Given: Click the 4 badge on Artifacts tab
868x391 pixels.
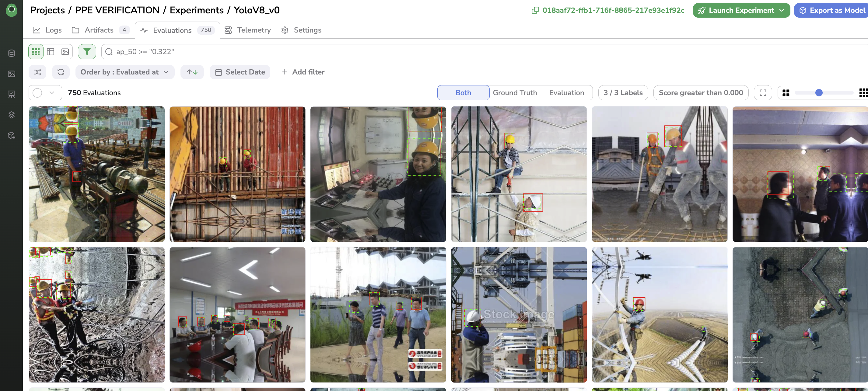Looking at the screenshot, I should 124,30.
